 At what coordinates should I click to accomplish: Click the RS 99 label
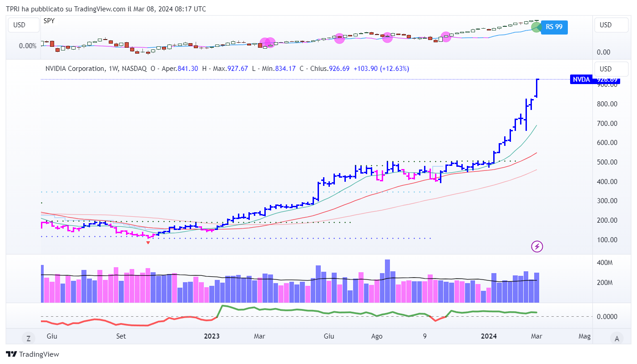(554, 27)
